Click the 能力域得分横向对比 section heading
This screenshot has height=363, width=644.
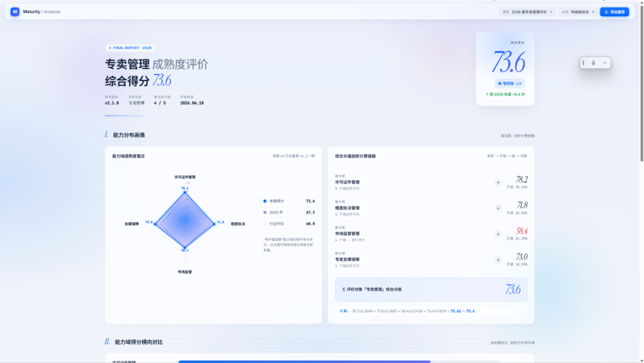(139, 342)
